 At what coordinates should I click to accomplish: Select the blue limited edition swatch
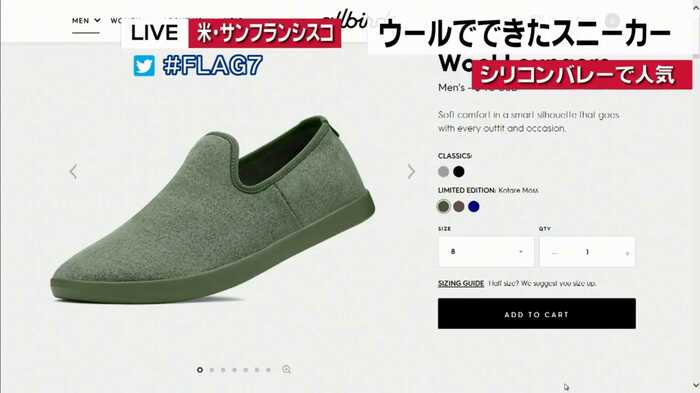point(474,206)
